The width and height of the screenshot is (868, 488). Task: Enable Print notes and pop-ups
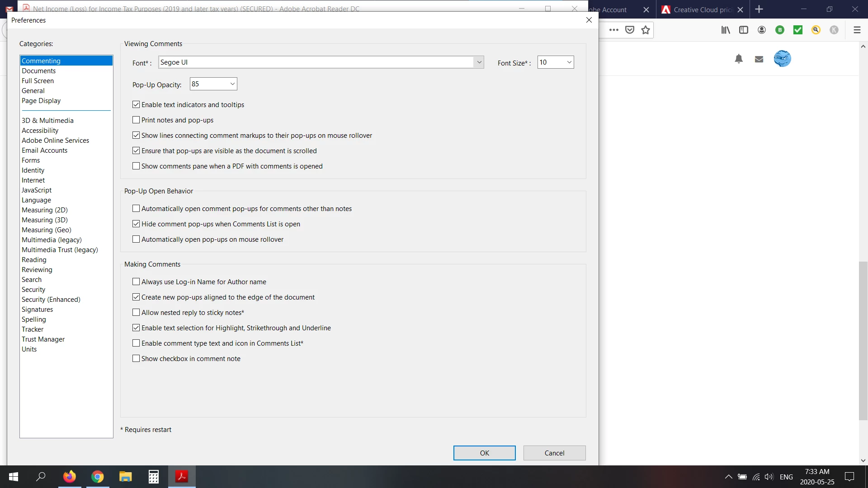pyautogui.click(x=136, y=120)
